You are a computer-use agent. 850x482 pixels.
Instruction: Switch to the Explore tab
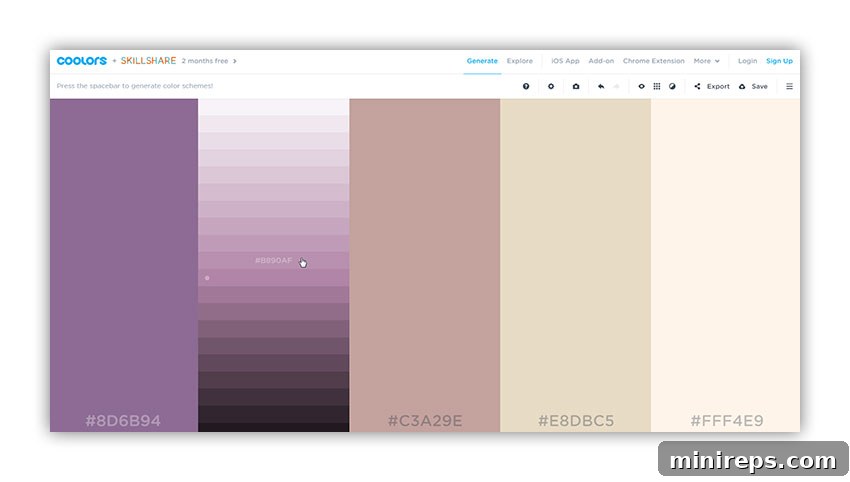tap(520, 61)
